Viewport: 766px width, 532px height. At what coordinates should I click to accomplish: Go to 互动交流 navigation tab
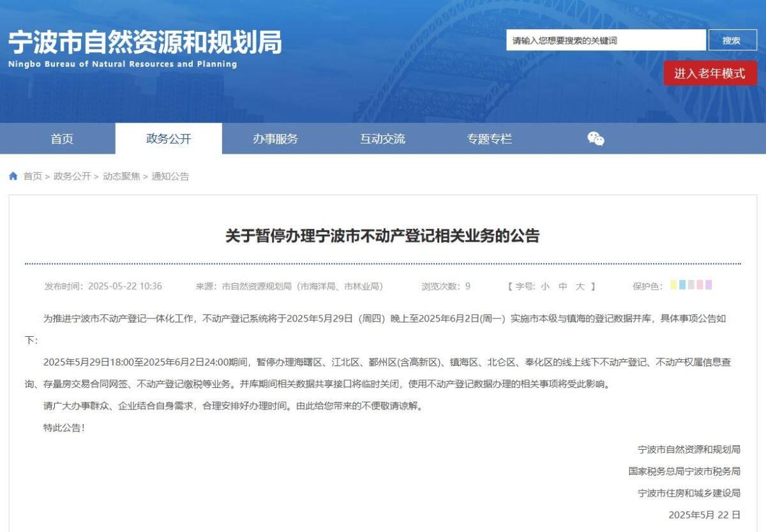(382, 138)
